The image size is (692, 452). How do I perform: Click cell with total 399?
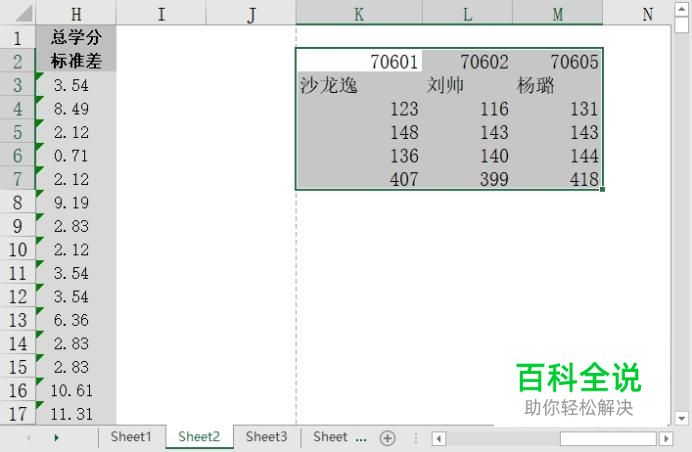467,179
